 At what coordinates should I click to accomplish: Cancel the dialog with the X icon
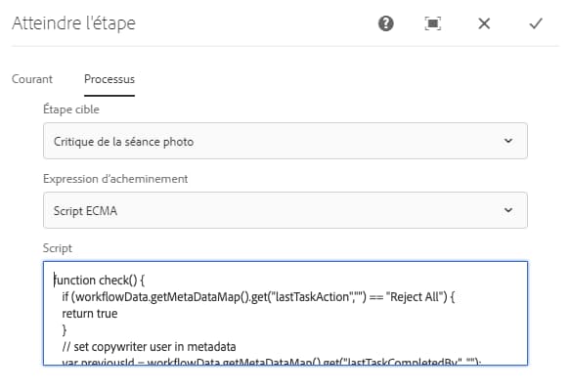(484, 23)
